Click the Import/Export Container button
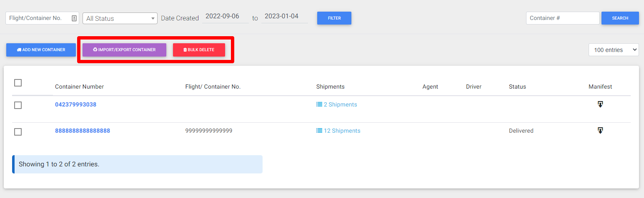644x198 pixels. [x=124, y=50]
